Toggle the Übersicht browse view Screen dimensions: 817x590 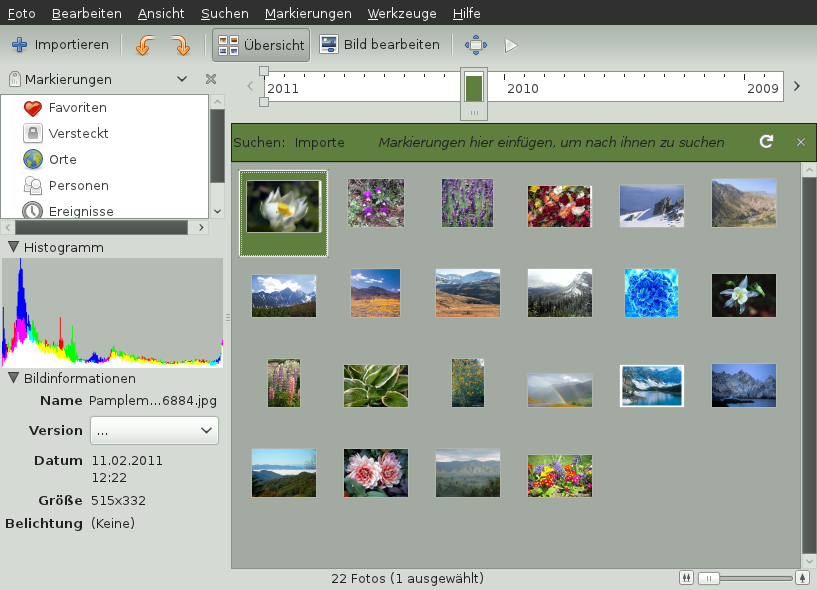(261, 45)
